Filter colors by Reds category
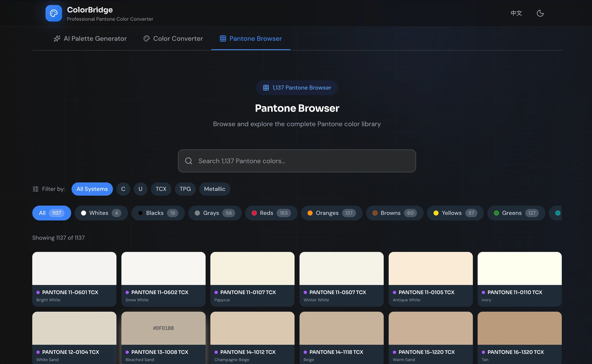This screenshot has height=364, width=592. pos(271,213)
